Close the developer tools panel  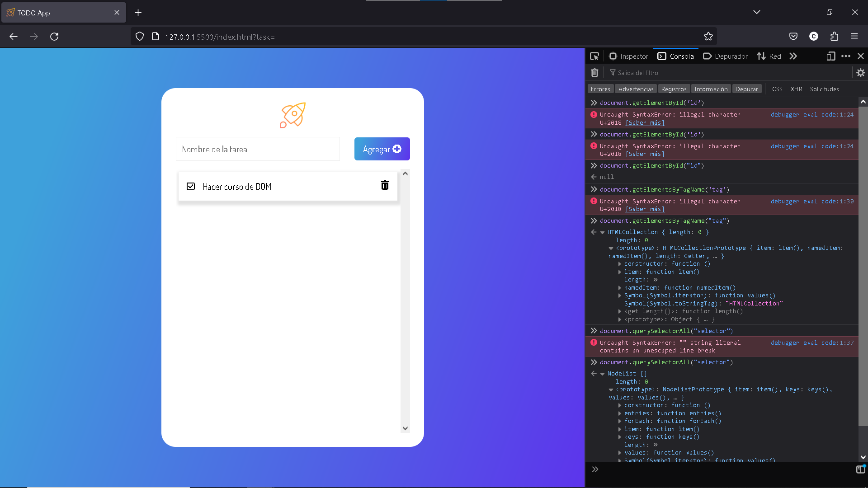pos(861,56)
